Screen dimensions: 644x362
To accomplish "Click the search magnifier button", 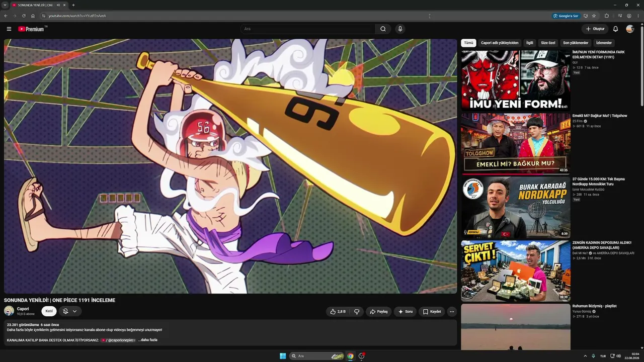I will (x=383, y=29).
